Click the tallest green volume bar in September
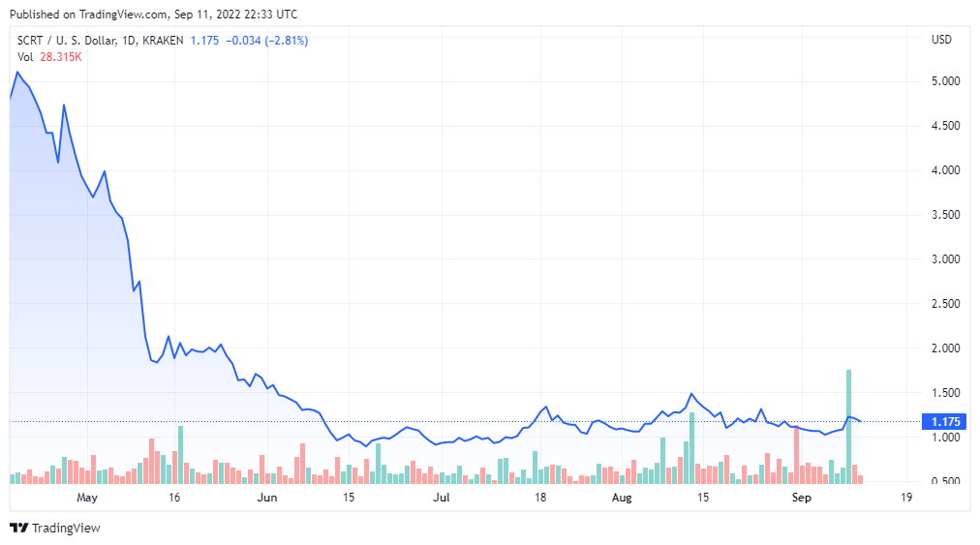 (x=848, y=426)
